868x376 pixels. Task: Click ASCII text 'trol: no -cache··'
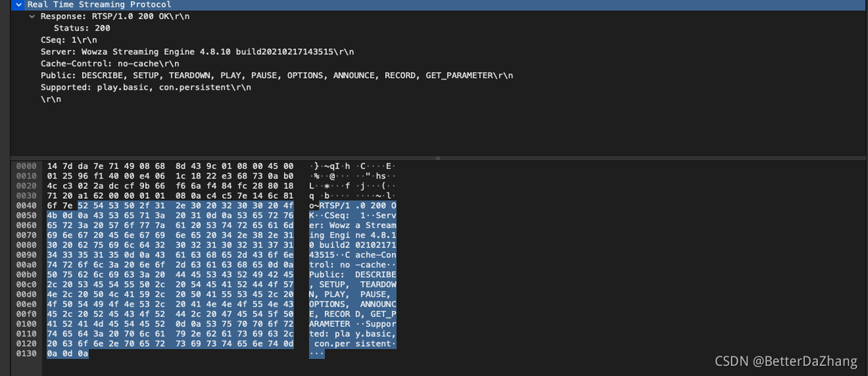(x=353, y=266)
